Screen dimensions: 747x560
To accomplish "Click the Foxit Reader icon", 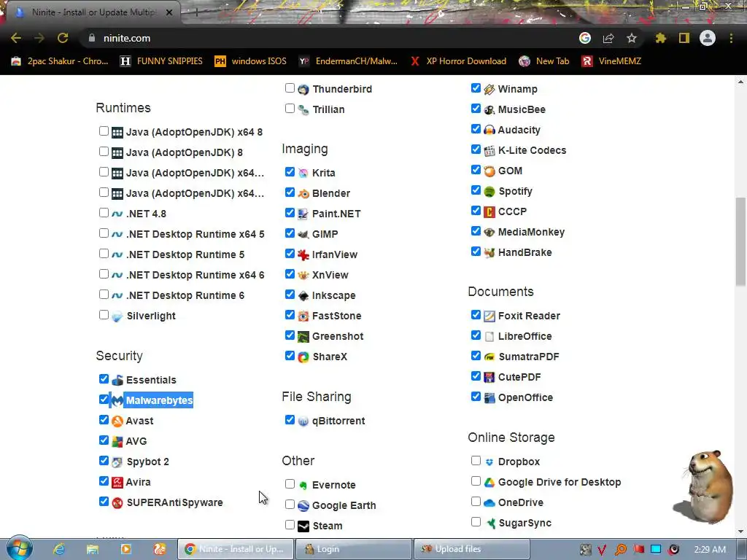I will (x=489, y=316).
